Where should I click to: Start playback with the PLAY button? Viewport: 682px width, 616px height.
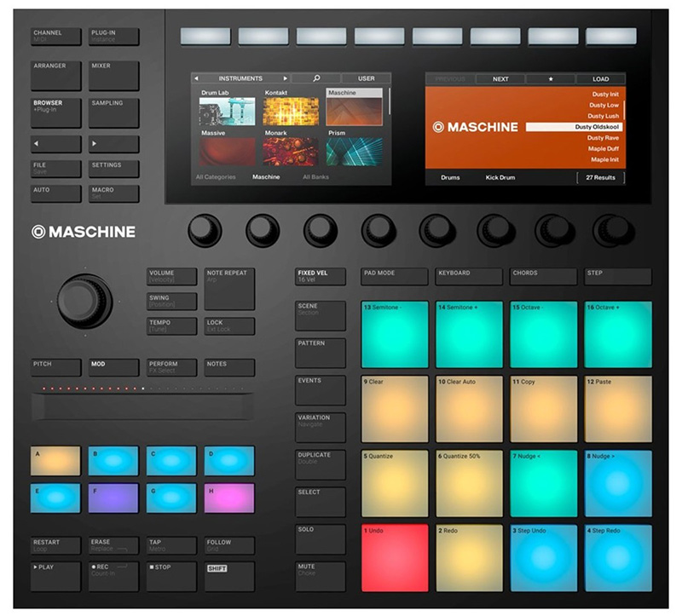click(x=55, y=576)
